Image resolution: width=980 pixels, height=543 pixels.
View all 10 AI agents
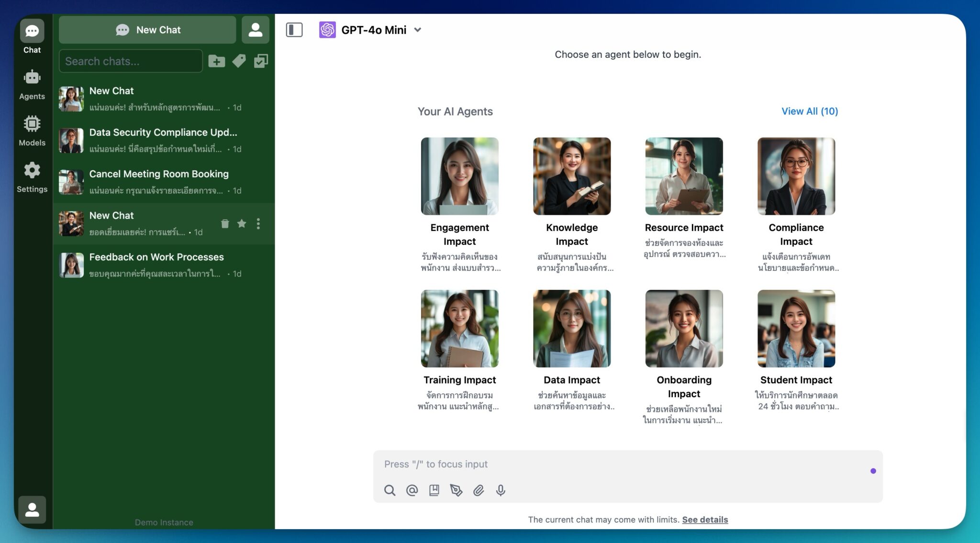pos(809,111)
